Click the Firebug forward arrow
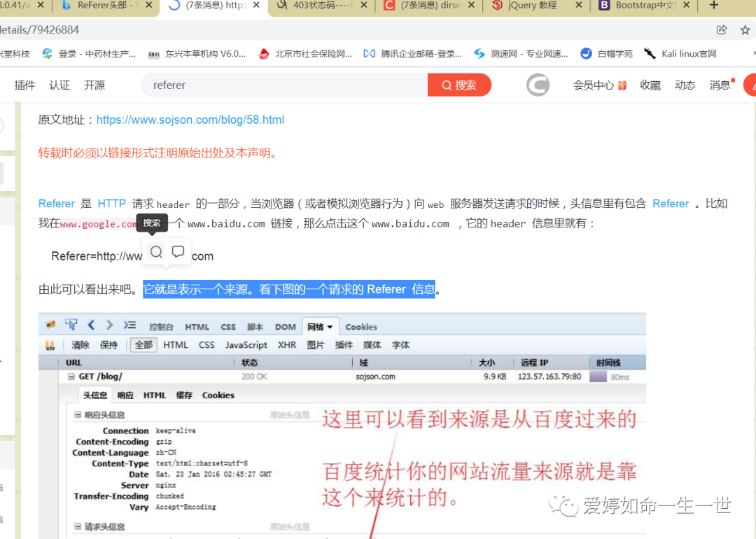Screen dimensions: 756x539 pos(109,325)
